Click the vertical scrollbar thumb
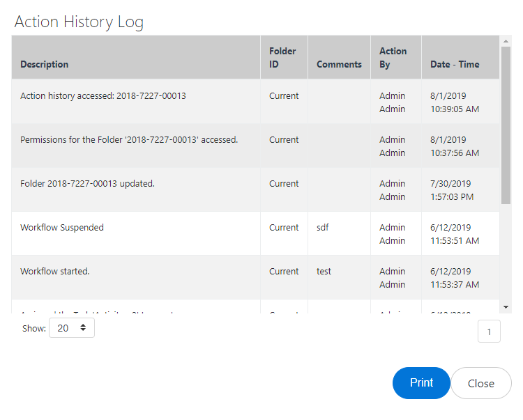Image resolution: width=523 pixels, height=420 pixels. (x=506, y=125)
